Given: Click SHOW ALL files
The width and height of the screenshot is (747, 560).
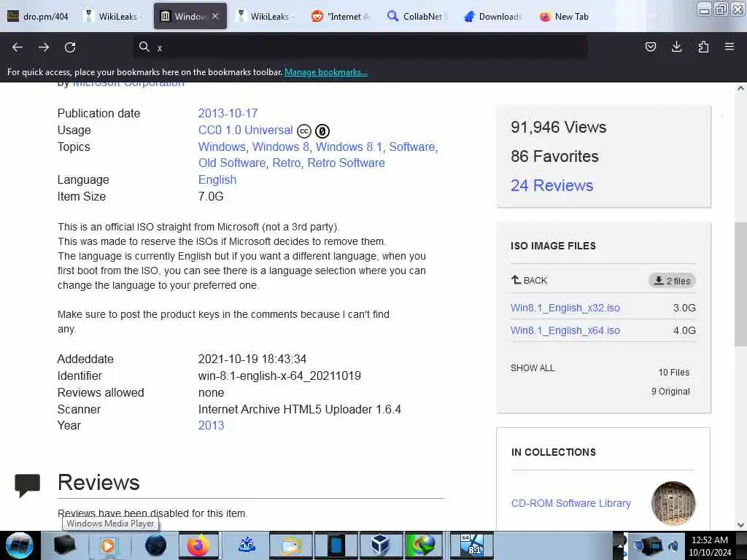Looking at the screenshot, I should click(533, 368).
